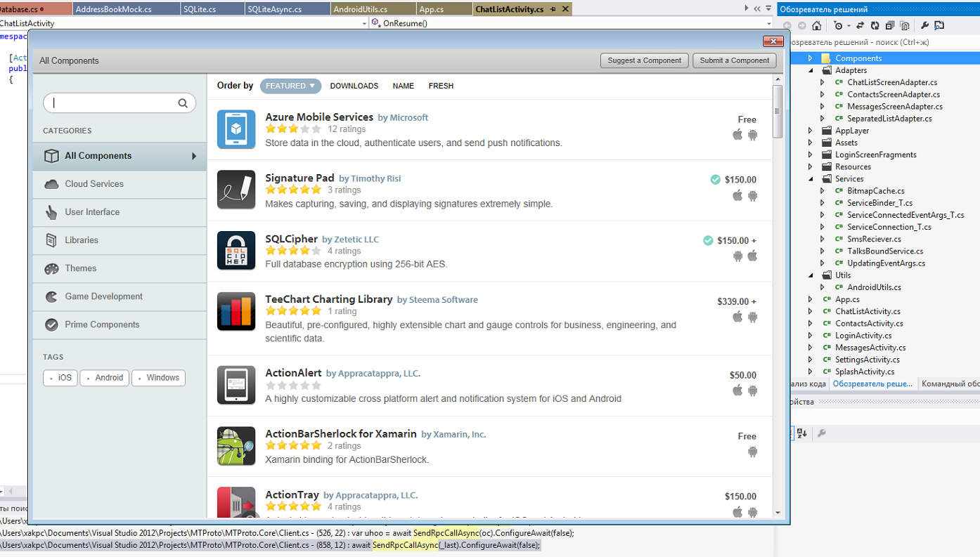Open LoginActivity.cs in Solution Explorer

(865, 335)
